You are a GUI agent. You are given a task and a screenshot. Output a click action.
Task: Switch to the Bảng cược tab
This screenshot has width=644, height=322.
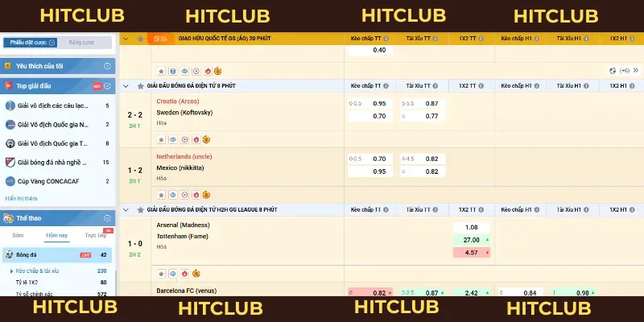tap(82, 43)
